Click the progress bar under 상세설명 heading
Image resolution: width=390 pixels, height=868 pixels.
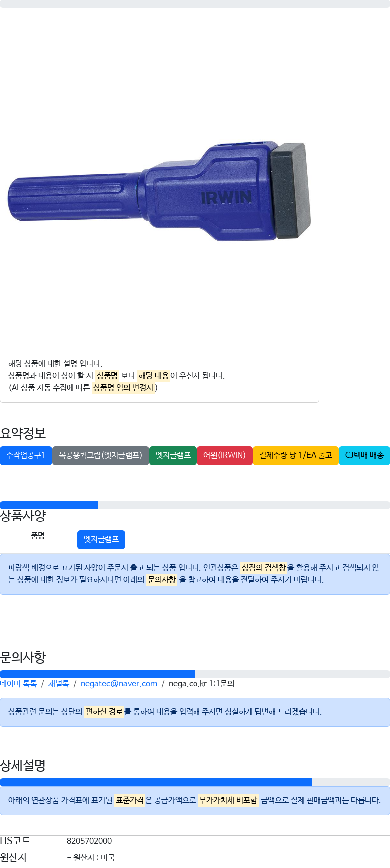click(195, 782)
